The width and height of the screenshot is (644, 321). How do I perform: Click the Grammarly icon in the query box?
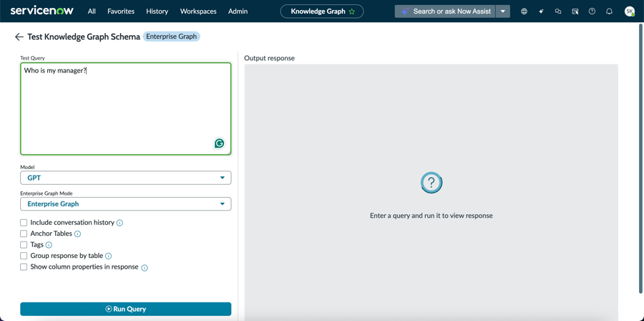[x=220, y=143]
